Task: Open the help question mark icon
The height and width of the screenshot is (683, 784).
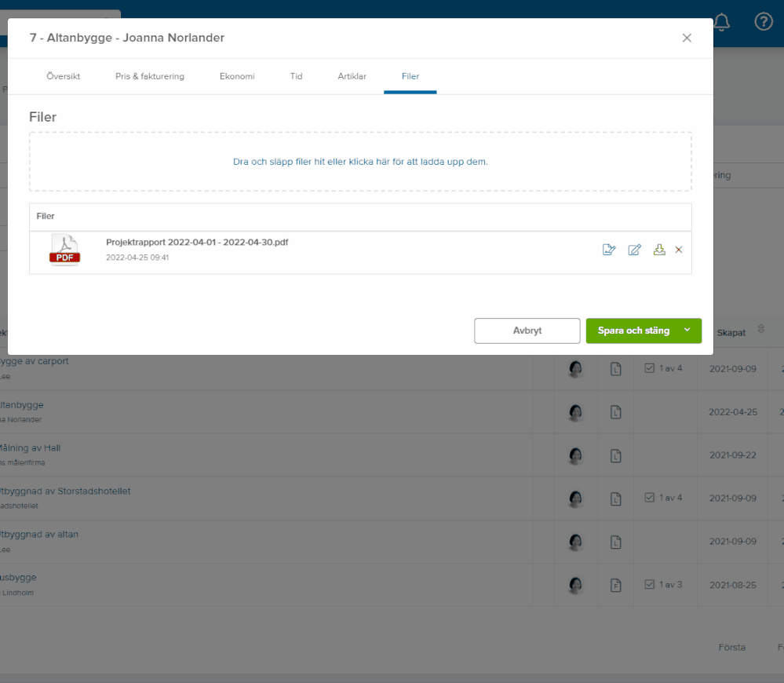Action: (764, 21)
